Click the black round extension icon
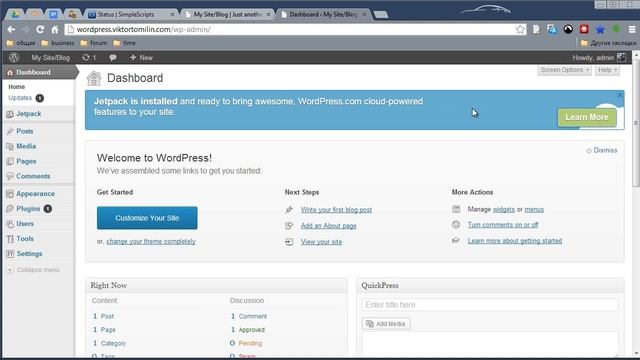The width and height of the screenshot is (640, 360). click(x=568, y=29)
